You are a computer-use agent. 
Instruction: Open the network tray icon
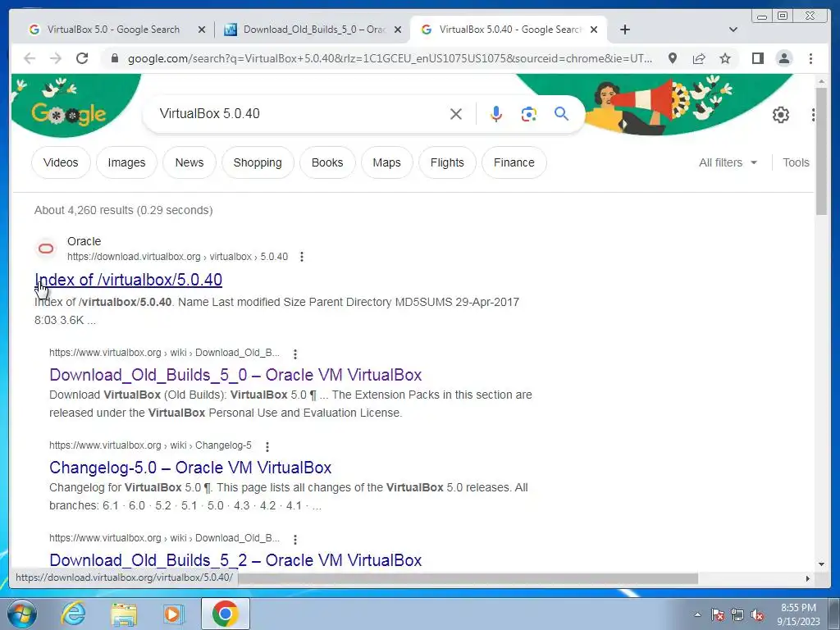tap(737, 615)
